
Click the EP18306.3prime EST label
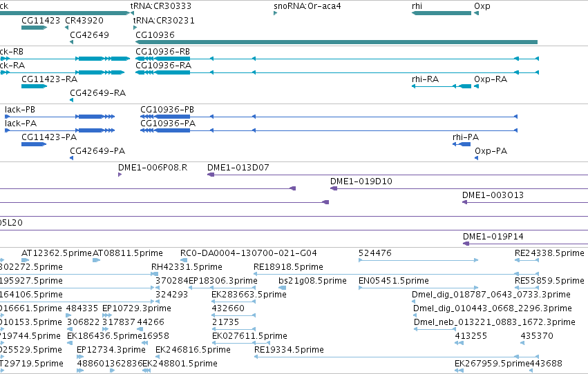point(223,280)
